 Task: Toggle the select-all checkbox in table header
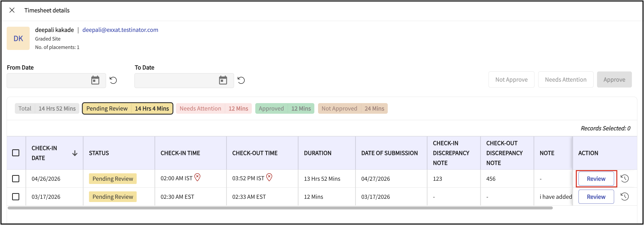point(16,153)
